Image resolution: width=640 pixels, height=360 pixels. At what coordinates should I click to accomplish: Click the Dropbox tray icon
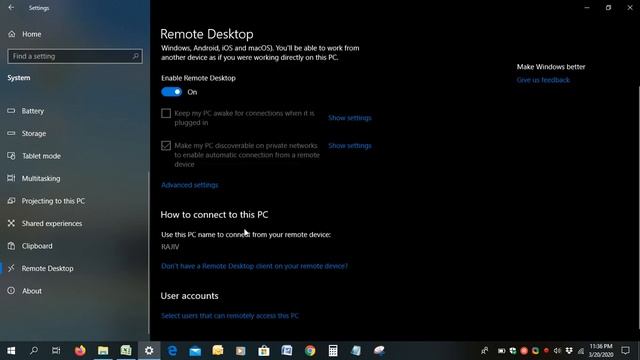[x=569, y=351]
